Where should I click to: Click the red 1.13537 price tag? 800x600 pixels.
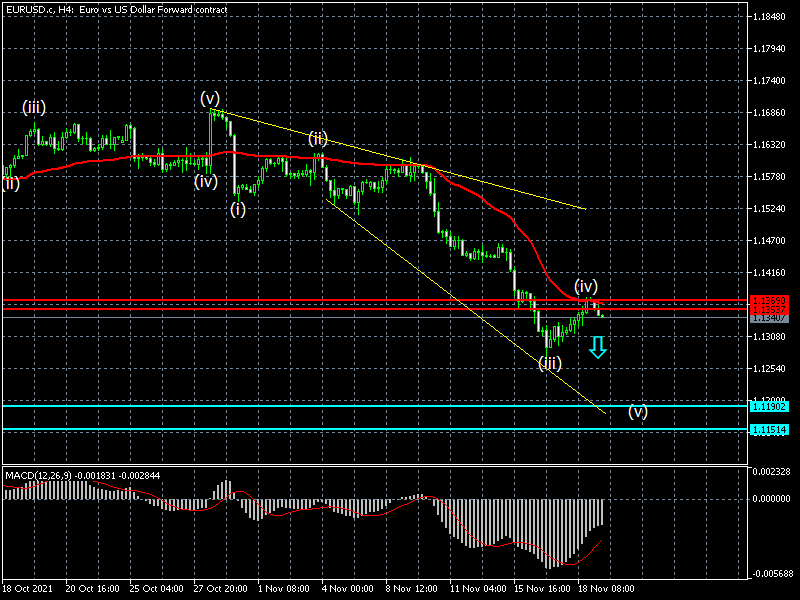[770, 309]
